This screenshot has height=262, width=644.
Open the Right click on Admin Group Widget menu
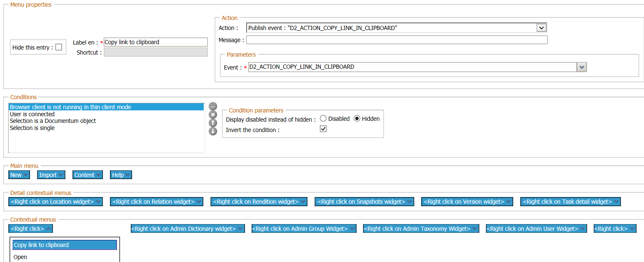(304, 228)
